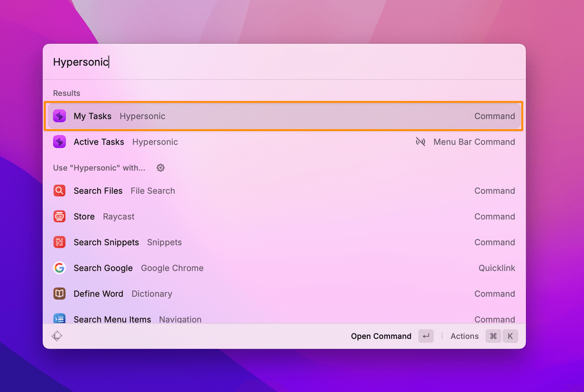Focus the search field containing Hypersonic

[284, 62]
